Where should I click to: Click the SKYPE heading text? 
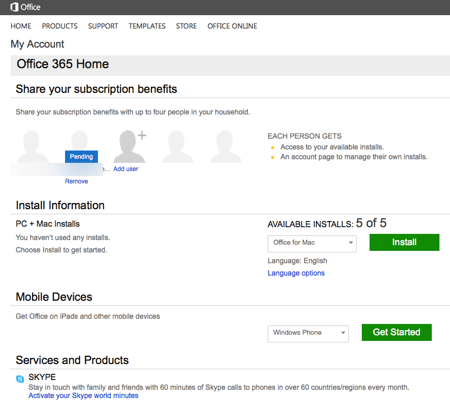coord(42,377)
